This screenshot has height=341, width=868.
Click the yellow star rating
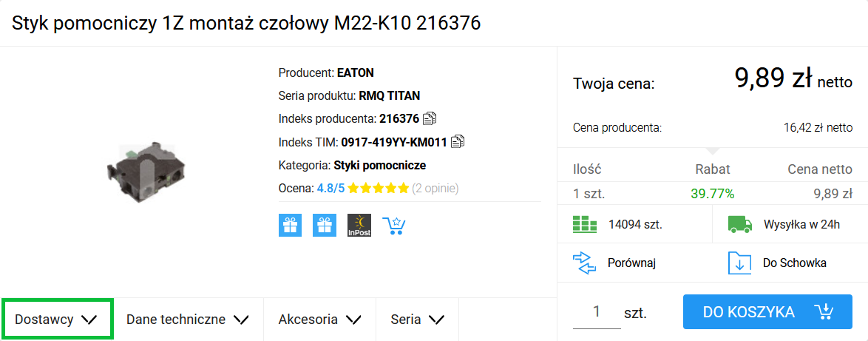click(378, 188)
